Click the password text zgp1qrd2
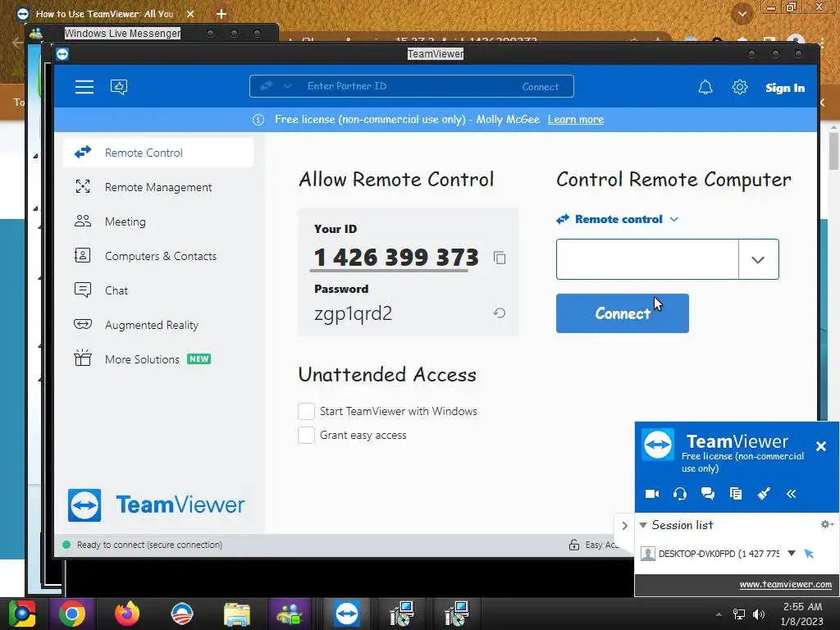Viewport: 840px width, 630px height. (353, 313)
